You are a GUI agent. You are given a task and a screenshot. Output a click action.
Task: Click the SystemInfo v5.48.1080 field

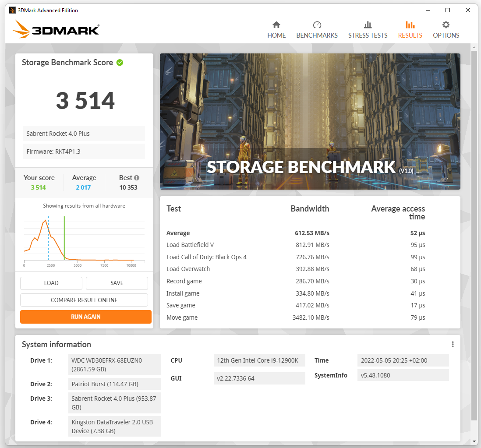pyautogui.click(x=403, y=375)
